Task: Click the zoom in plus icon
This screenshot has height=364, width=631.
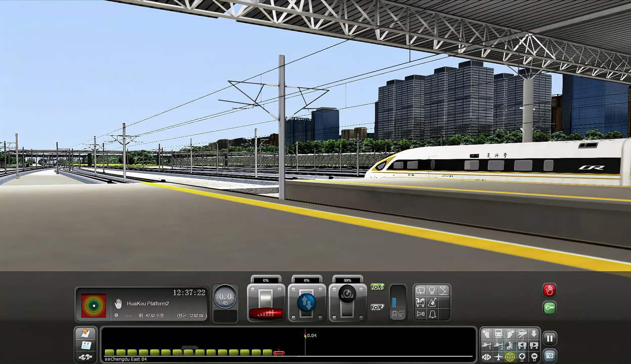Action: click(x=521, y=357)
